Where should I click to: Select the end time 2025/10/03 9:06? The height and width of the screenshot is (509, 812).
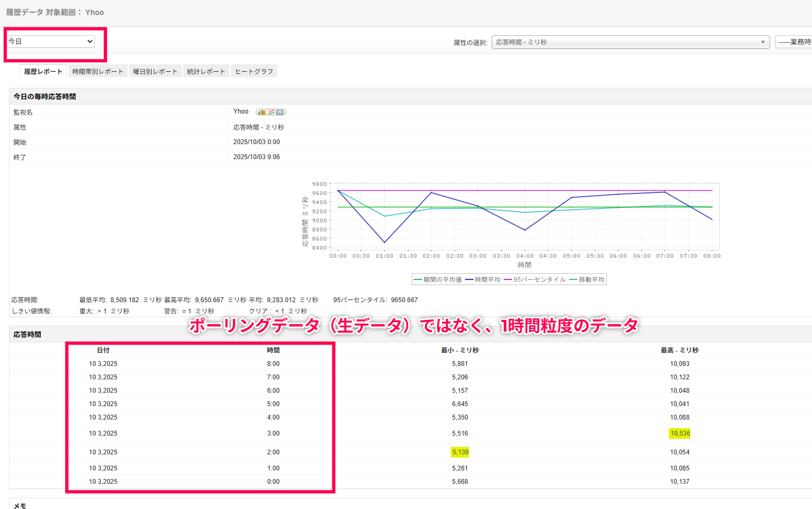256,157
